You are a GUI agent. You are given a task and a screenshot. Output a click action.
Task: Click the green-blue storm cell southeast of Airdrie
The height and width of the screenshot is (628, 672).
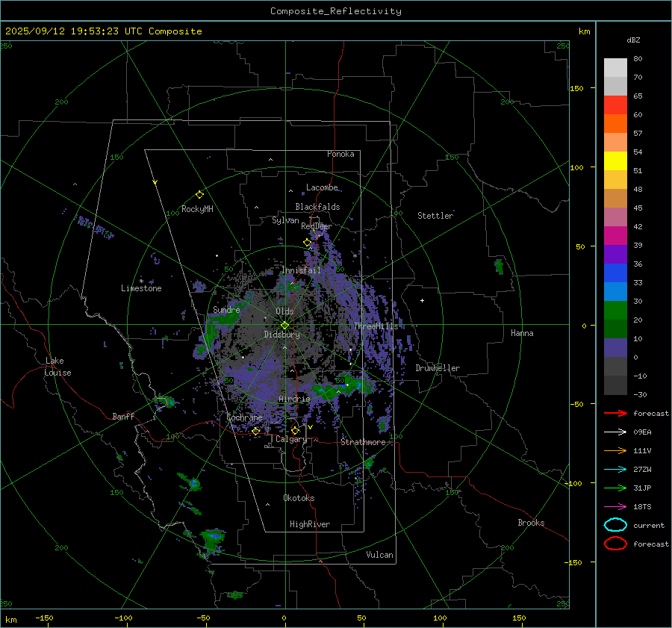tap(341, 385)
